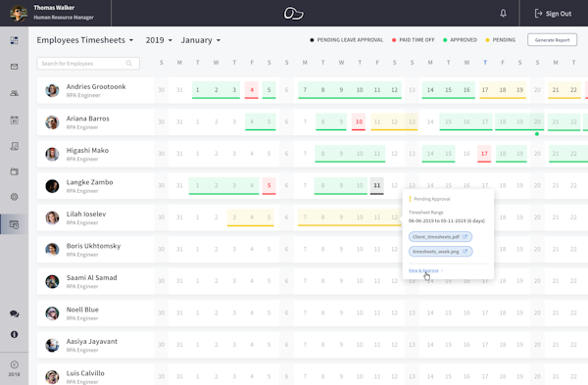Image resolution: width=588 pixels, height=385 pixels.
Task: Click Andries Grootoonk pending day 18 cell
Action: pyautogui.click(x=503, y=90)
